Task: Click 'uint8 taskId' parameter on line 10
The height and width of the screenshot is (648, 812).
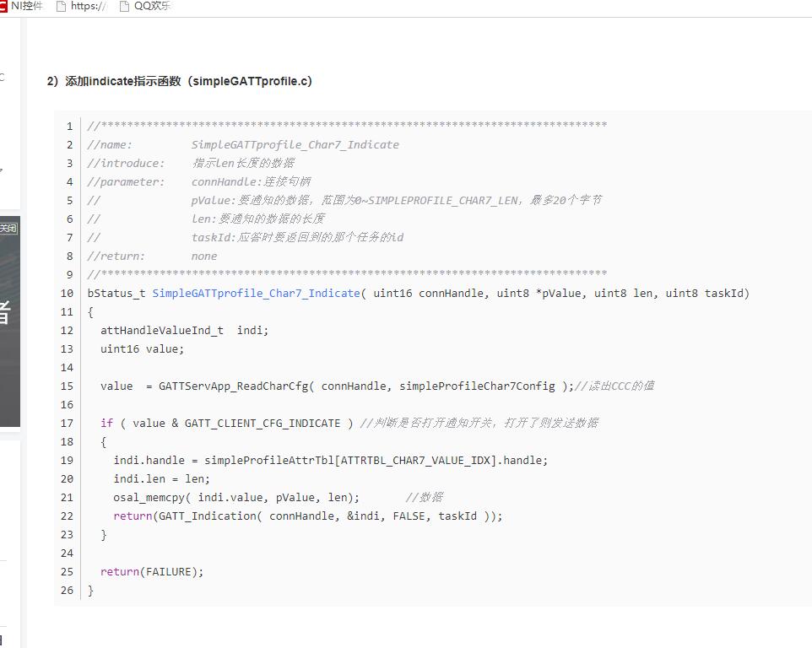Action: pos(704,294)
